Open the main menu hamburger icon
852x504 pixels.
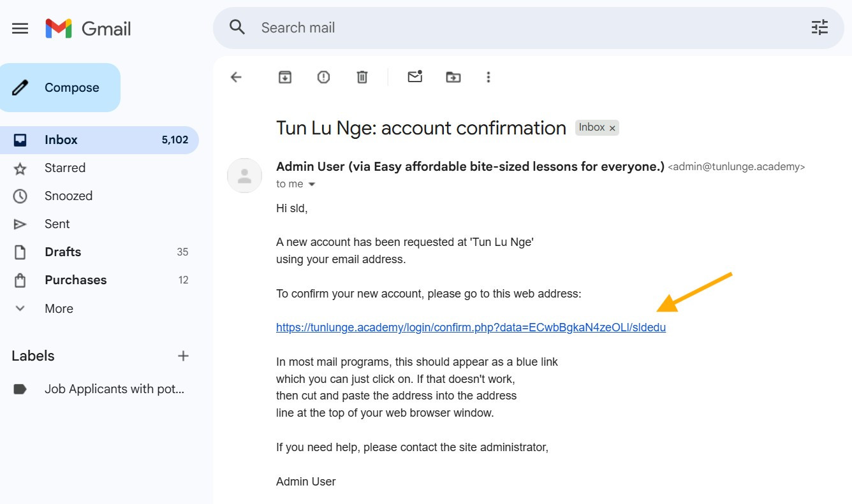pyautogui.click(x=20, y=28)
